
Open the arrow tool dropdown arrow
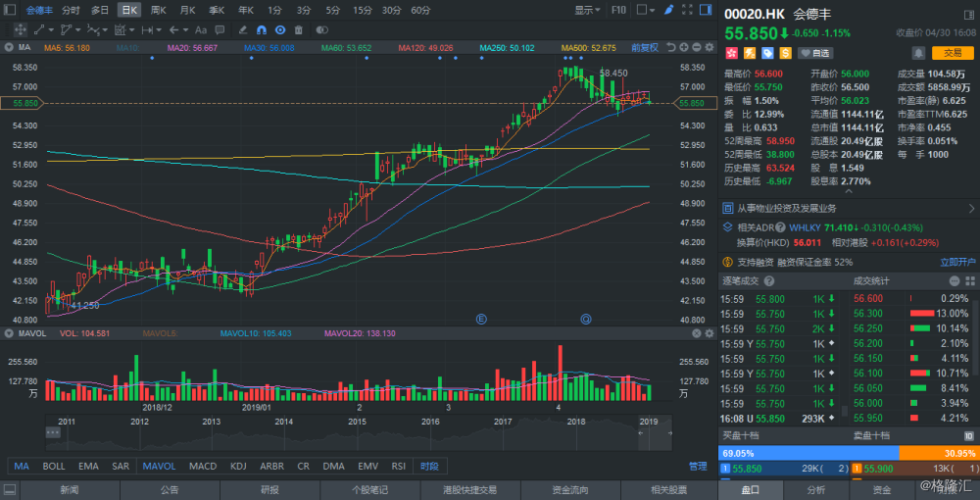[x=186, y=29]
